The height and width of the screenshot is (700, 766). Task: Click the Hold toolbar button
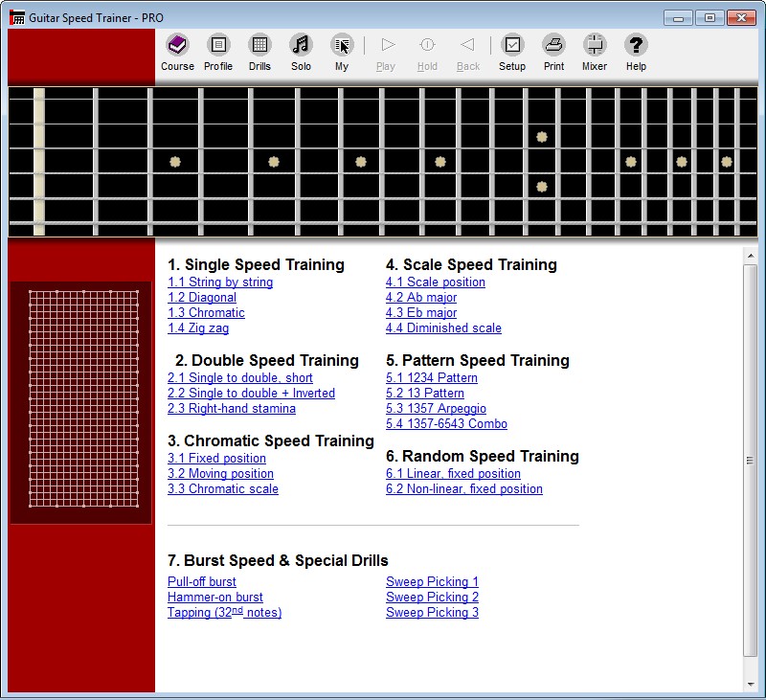pos(427,45)
